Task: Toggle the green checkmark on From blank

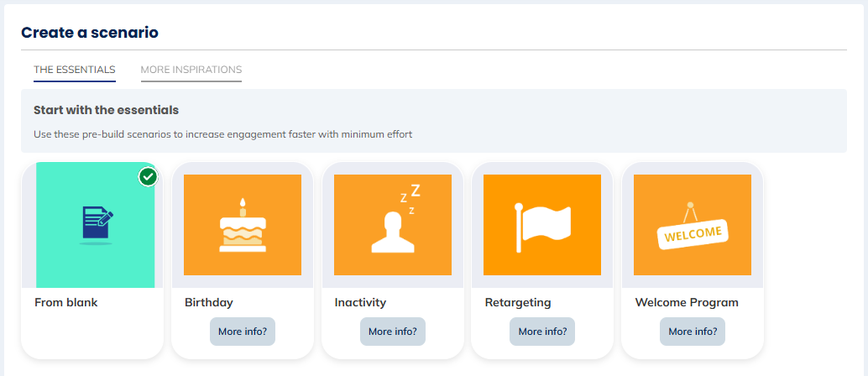Action: (149, 176)
